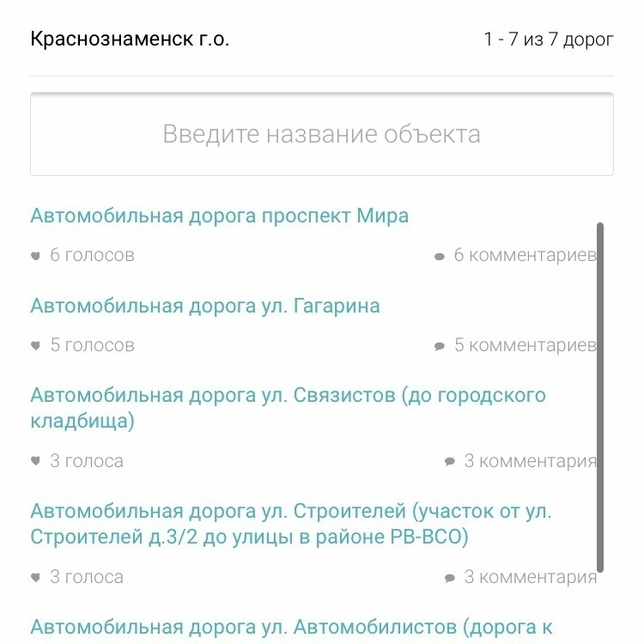This screenshot has height=644, width=644.
Task: Focus the Введите название объекта search field
Action: 322,134
